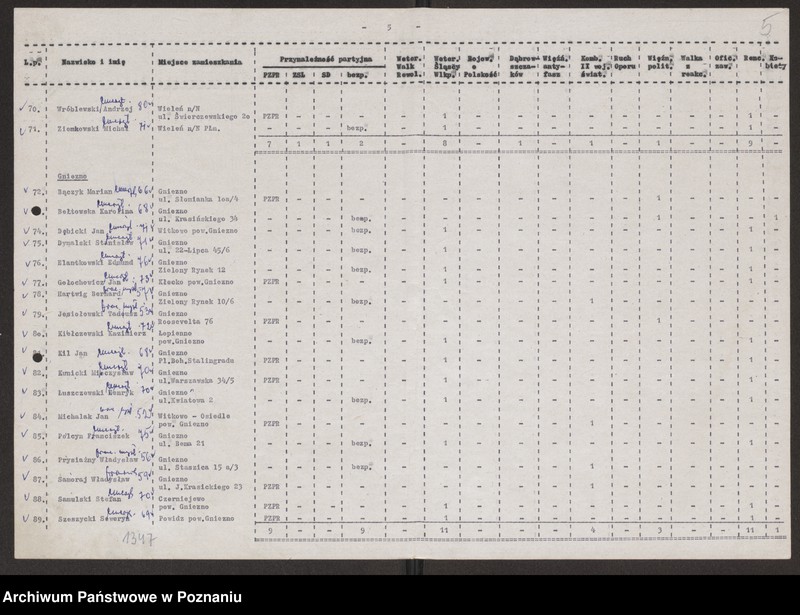This screenshot has height=615, width=800.
Task: Click the "L.p." column header
Action: coord(31,61)
